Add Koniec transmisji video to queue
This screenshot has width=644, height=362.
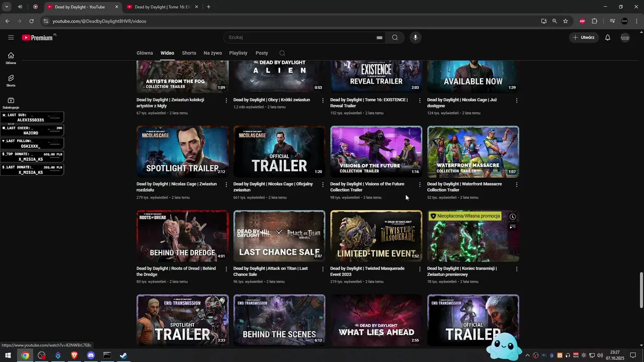[512, 227]
